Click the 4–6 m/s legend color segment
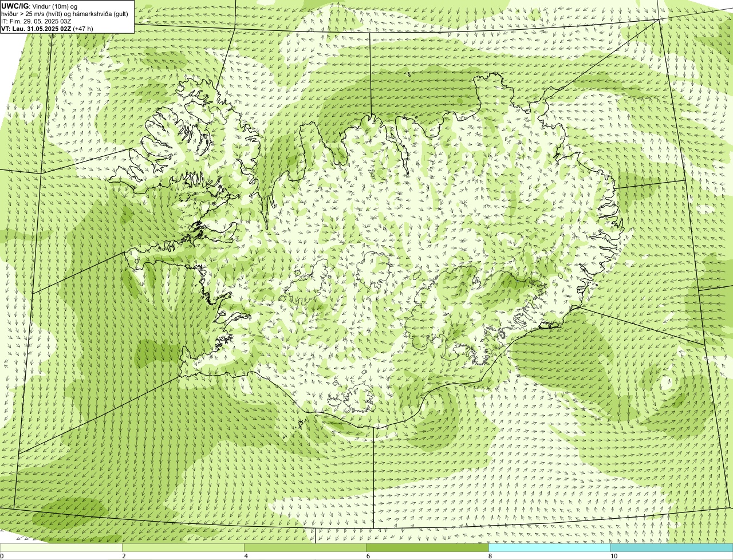The height and width of the screenshot is (560, 733). (305, 547)
